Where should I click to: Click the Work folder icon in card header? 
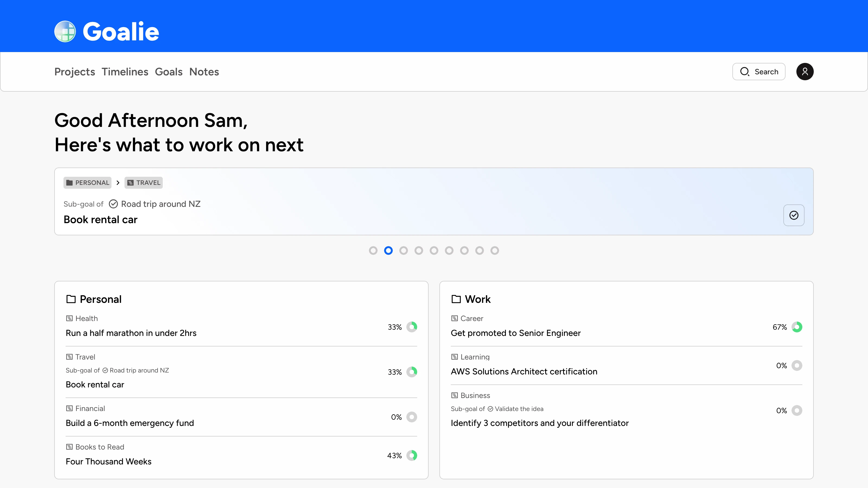click(456, 299)
